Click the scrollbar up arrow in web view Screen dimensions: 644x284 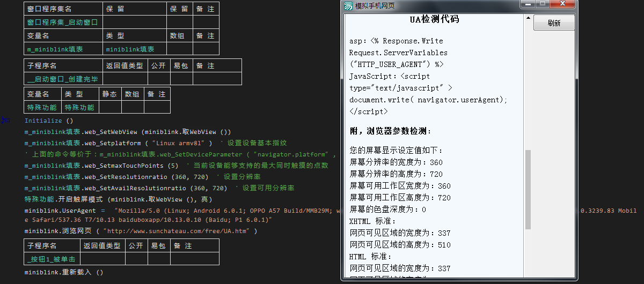pyautogui.click(x=528, y=19)
